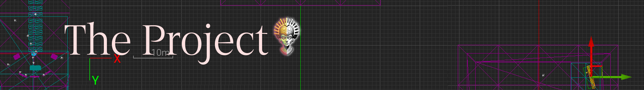The image size is (644, 90).
Task: Select the solid teal object at left
Action: pyautogui.click(x=35, y=68)
